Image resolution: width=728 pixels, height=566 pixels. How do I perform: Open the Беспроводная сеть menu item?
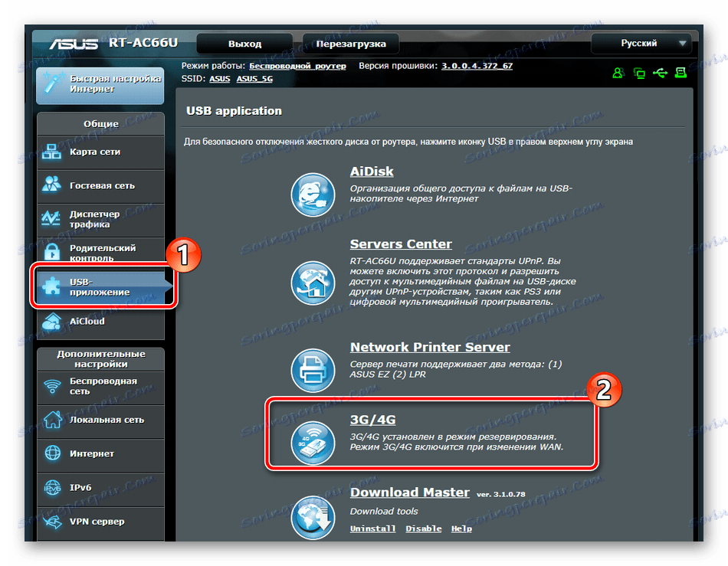(x=100, y=388)
